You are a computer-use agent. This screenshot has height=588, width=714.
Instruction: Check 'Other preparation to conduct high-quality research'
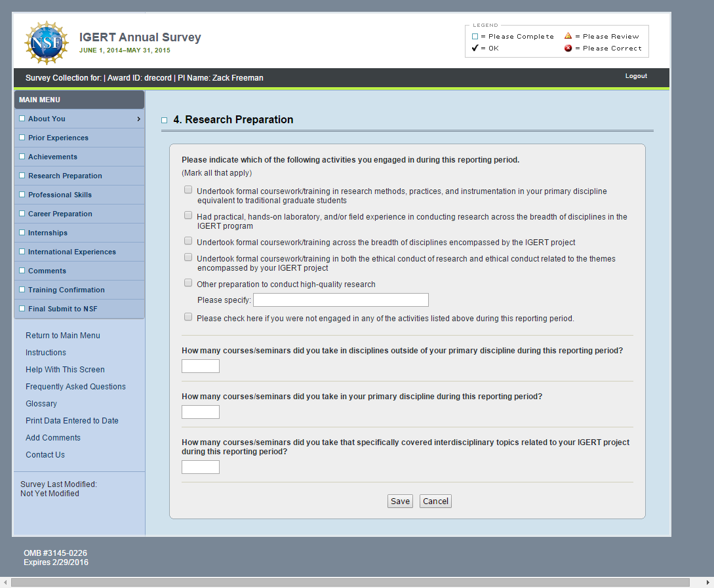pyautogui.click(x=188, y=283)
